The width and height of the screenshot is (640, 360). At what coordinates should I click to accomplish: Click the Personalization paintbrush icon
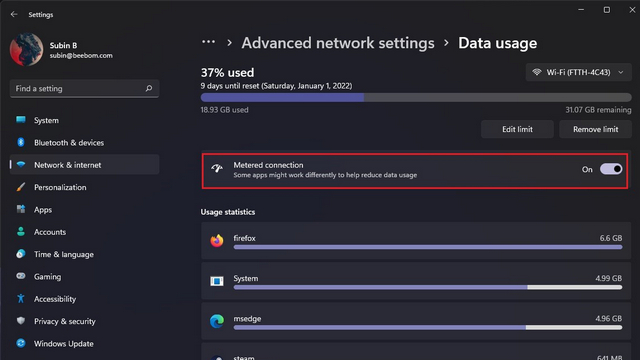click(21, 187)
